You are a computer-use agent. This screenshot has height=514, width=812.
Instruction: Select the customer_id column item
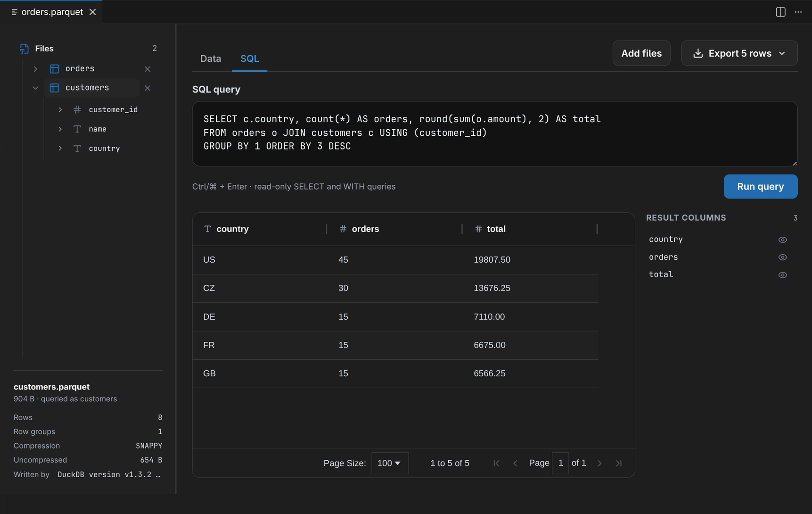coord(113,109)
